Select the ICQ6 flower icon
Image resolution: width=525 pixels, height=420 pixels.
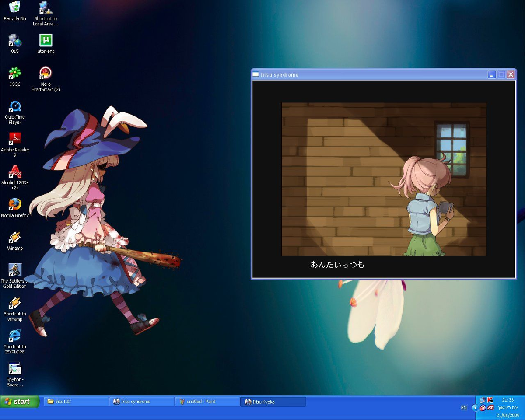(15, 73)
